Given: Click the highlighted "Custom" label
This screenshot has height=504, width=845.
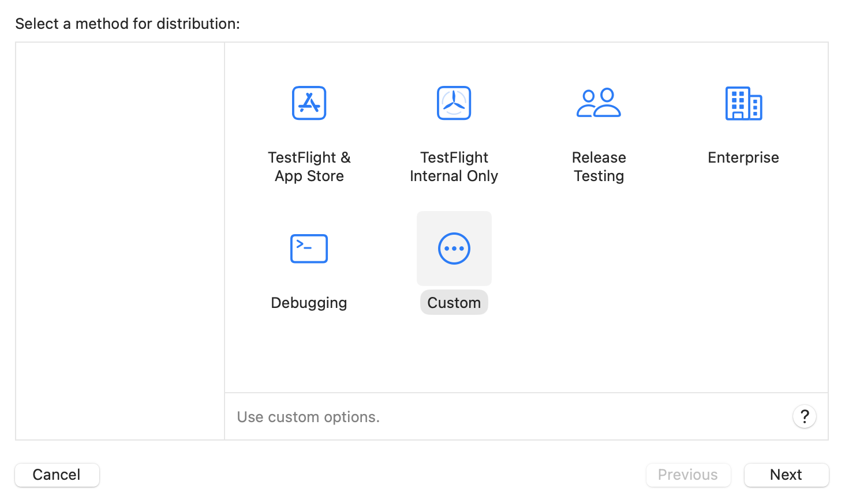Looking at the screenshot, I should [x=454, y=303].
